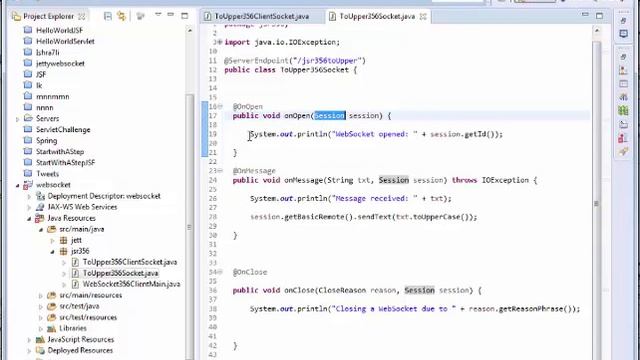Collapse Java Resources node

pyautogui.click(x=29, y=218)
